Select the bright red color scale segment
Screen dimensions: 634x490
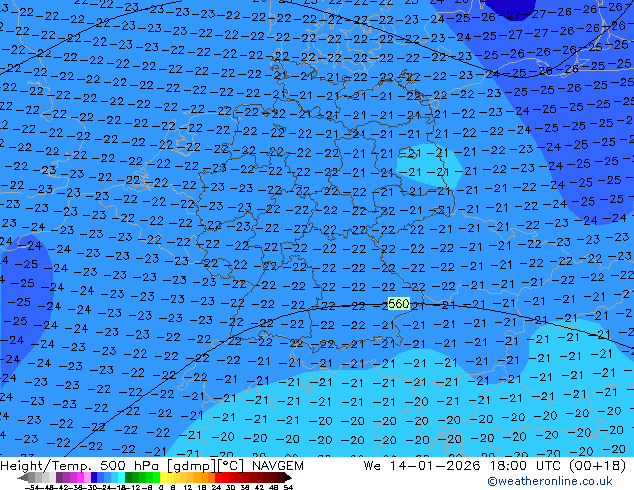[x=218, y=477]
